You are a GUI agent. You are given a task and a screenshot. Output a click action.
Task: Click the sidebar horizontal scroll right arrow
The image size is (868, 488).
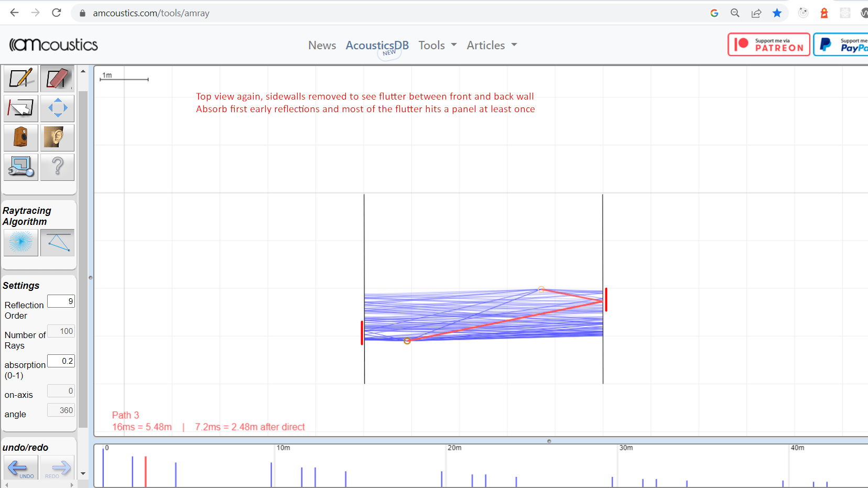pos(72,485)
